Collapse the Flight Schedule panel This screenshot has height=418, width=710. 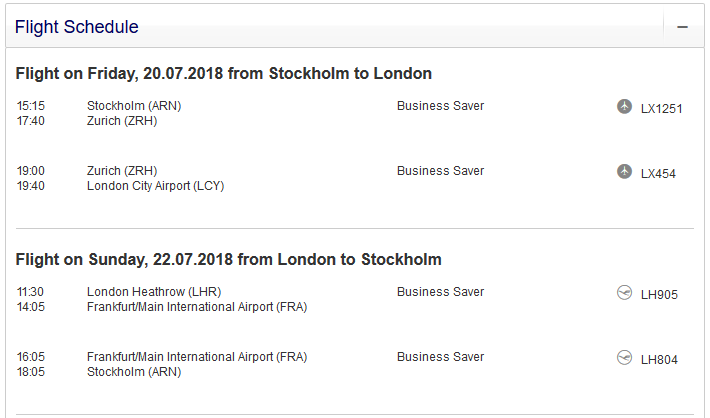pyautogui.click(x=682, y=27)
